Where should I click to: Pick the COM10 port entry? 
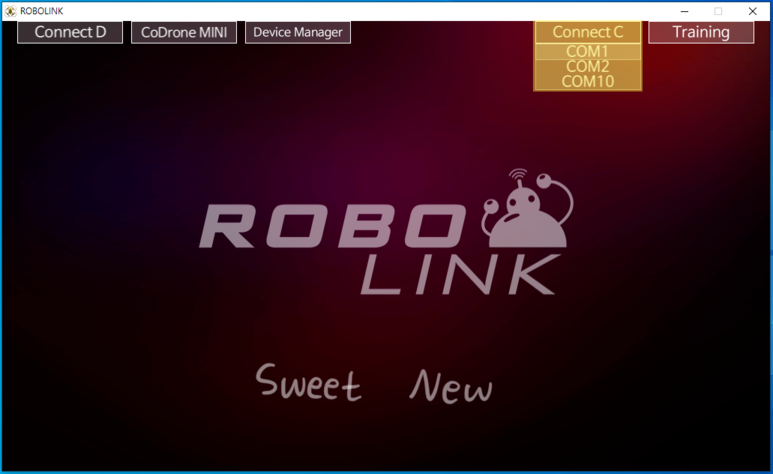click(588, 81)
